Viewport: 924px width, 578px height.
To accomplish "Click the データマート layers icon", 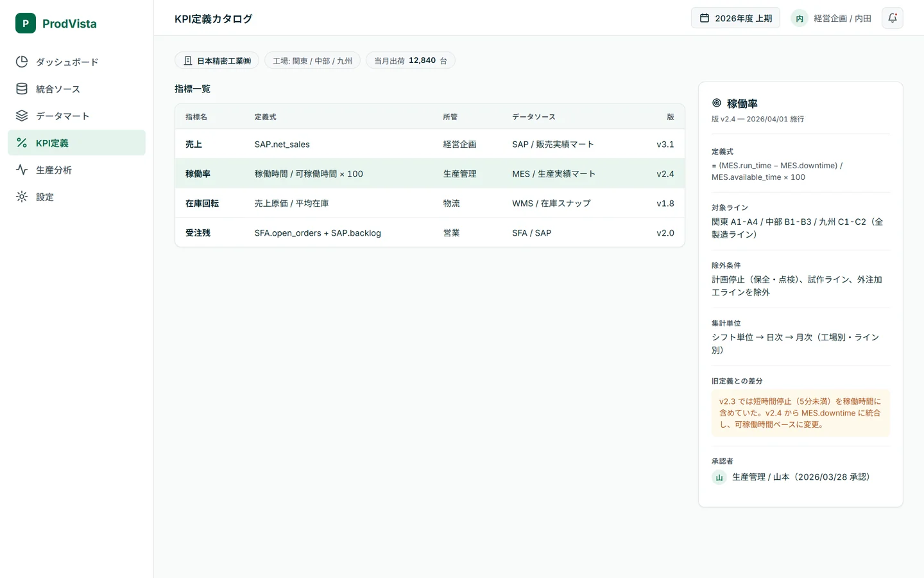I will coord(22,116).
